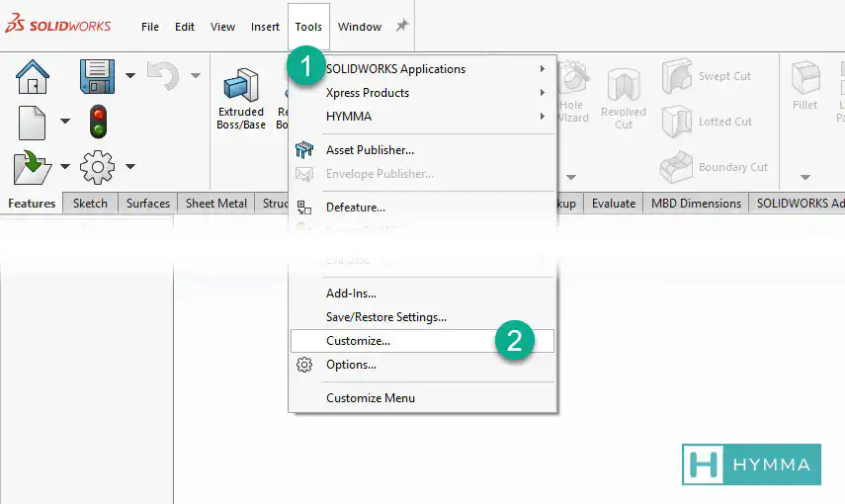Open Options... from the Tools menu
Screen dimensions: 845x504
[x=351, y=365]
